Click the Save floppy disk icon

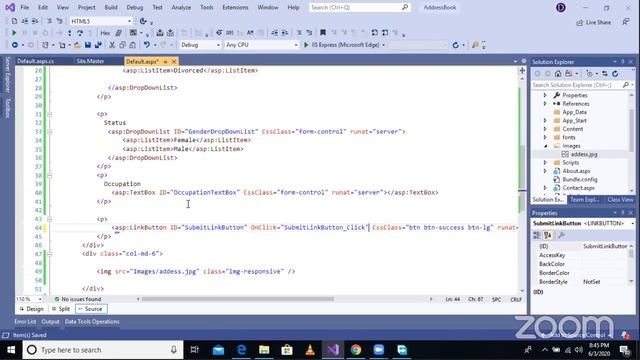tap(88, 45)
